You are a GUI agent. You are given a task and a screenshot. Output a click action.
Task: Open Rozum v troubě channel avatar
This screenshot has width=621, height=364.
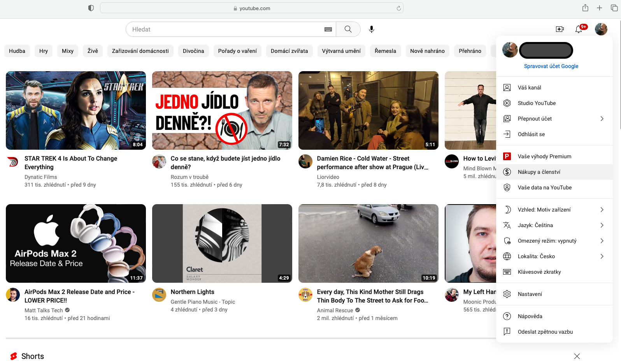point(159,161)
